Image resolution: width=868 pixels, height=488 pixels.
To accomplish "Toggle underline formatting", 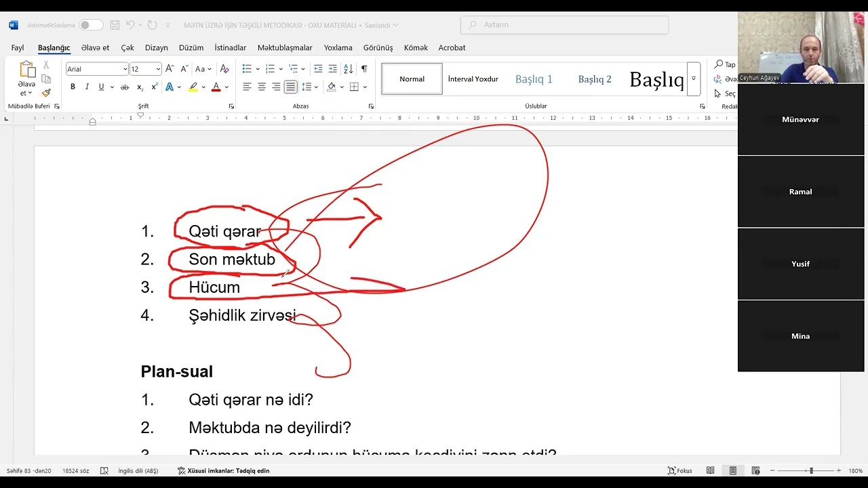I will (101, 87).
